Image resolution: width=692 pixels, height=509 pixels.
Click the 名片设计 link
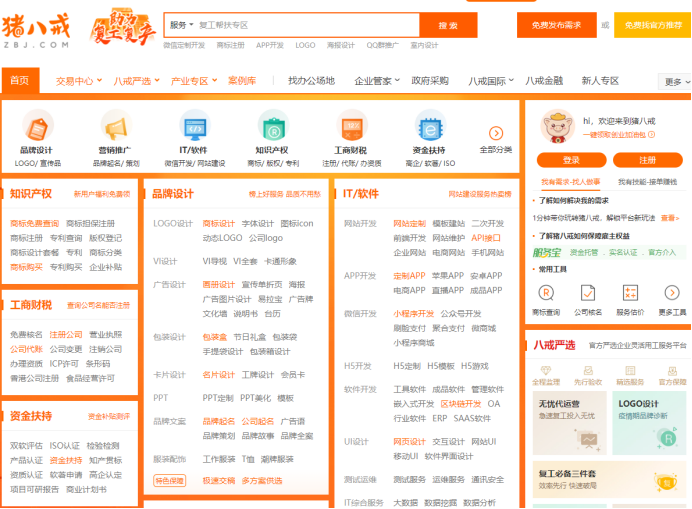point(218,375)
